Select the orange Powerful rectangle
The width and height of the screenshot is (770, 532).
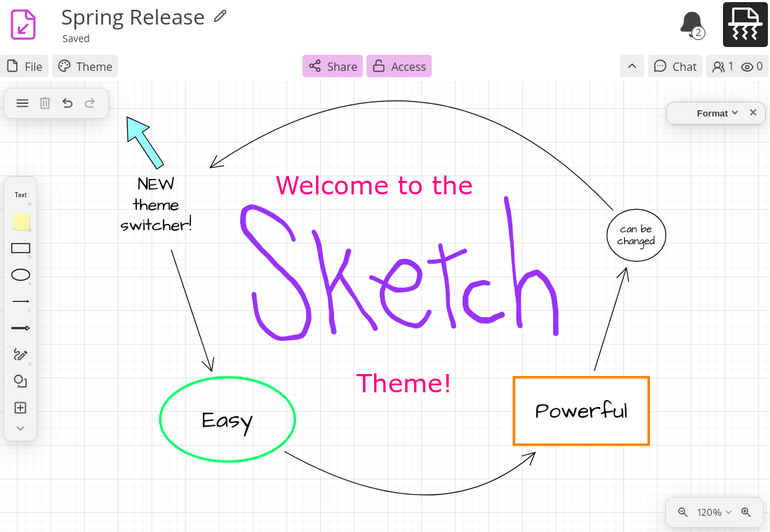[x=581, y=411]
